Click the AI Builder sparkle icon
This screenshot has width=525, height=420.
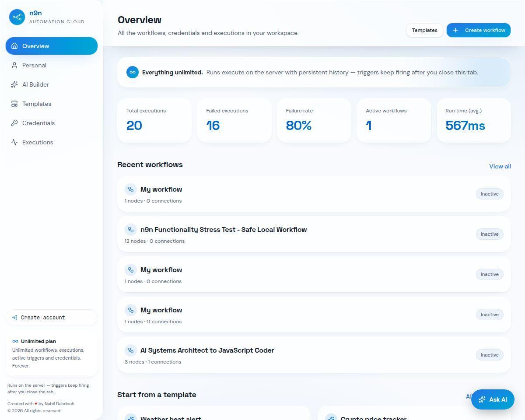(x=14, y=84)
